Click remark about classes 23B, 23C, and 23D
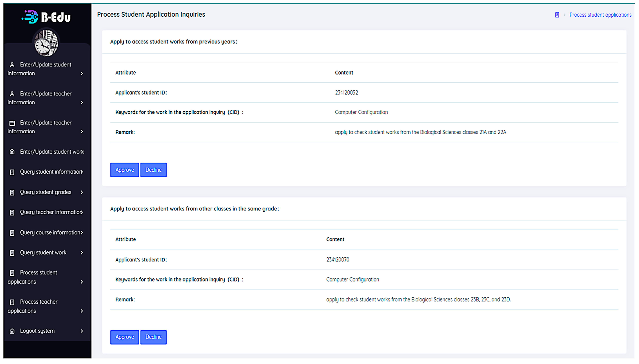The width and height of the screenshot is (639, 364). point(418,300)
